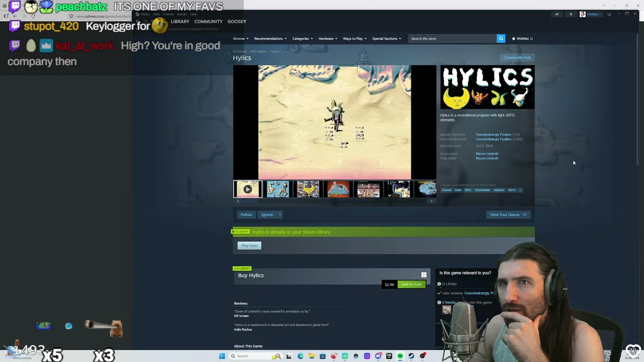Open the LIBRARY tab
Screen dimensions: 644x362
(x=180, y=22)
